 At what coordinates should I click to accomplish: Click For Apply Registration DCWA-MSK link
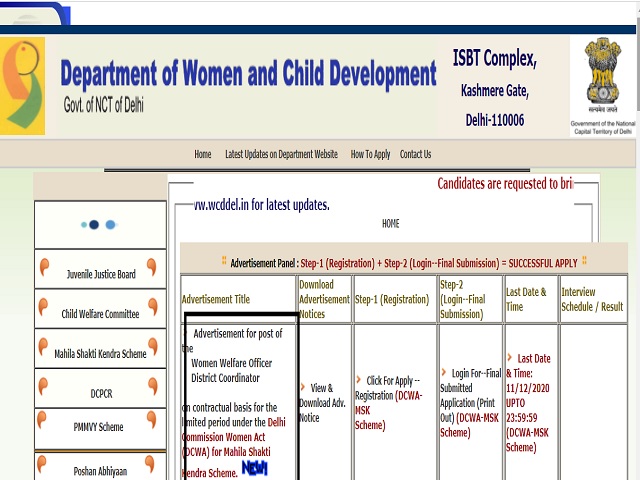coord(388,402)
